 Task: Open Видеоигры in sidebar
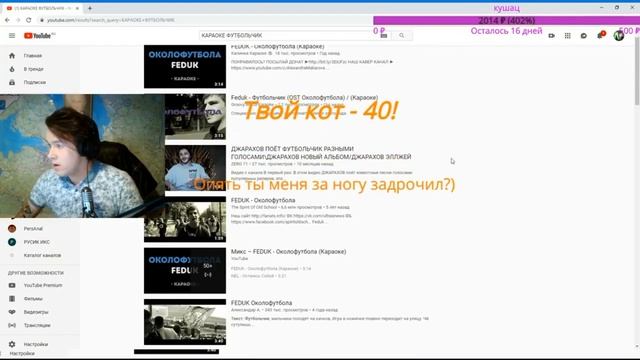[36, 312]
